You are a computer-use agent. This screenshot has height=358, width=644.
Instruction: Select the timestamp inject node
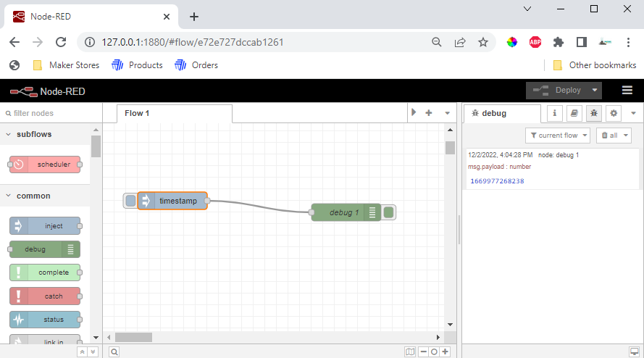[172, 201]
